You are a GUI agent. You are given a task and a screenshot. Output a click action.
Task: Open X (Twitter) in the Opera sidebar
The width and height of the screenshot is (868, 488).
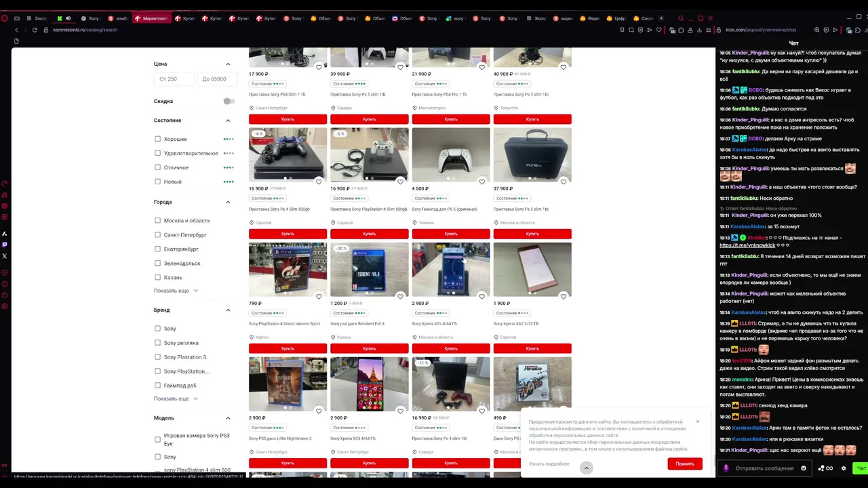click(x=5, y=256)
